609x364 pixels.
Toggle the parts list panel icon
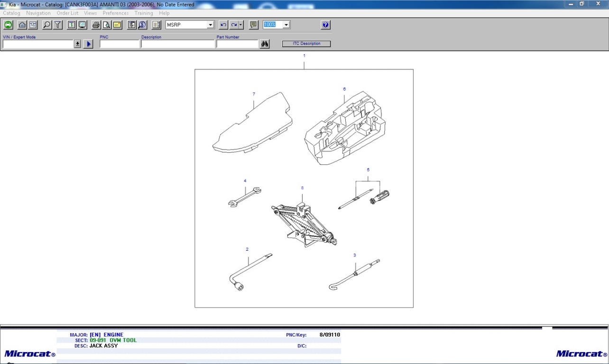[x=157, y=25]
